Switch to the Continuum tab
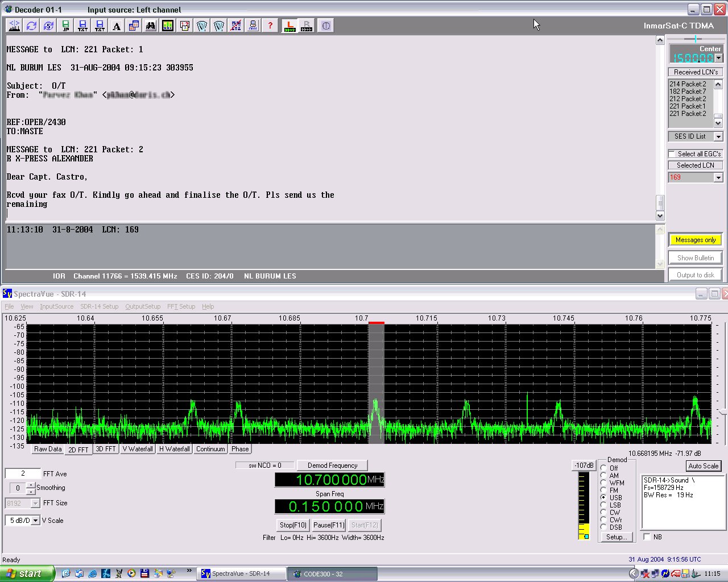The image size is (728, 582). pos(210,449)
